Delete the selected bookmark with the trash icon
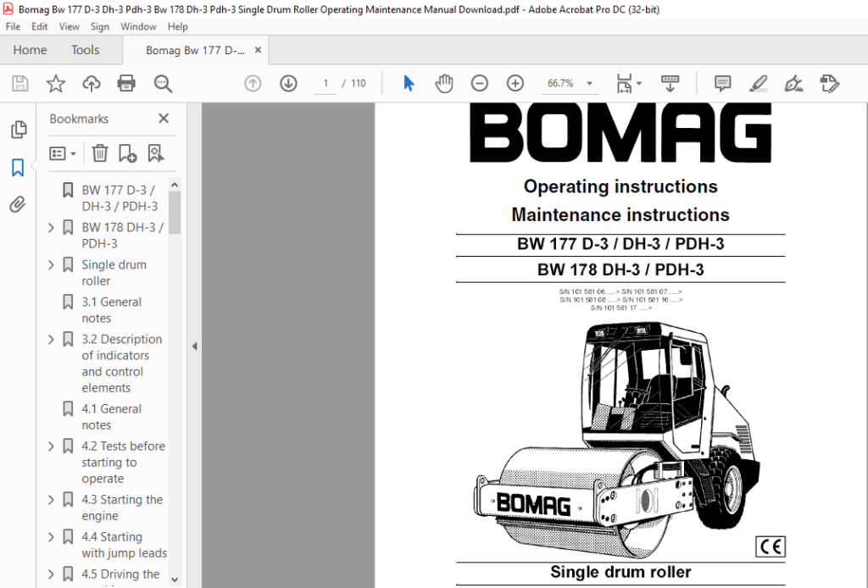 click(x=100, y=153)
